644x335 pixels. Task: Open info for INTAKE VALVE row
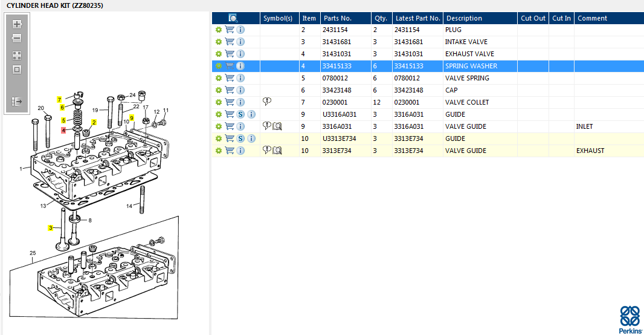pos(240,42)
